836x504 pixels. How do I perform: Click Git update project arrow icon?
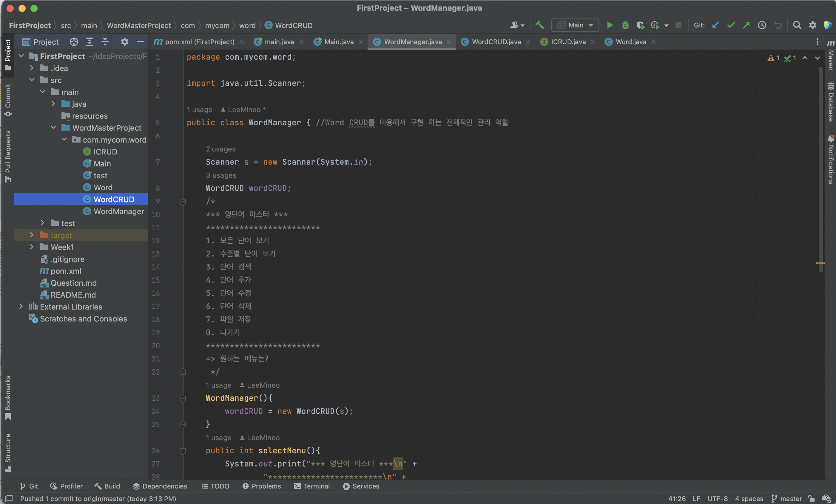click(715, 25)
